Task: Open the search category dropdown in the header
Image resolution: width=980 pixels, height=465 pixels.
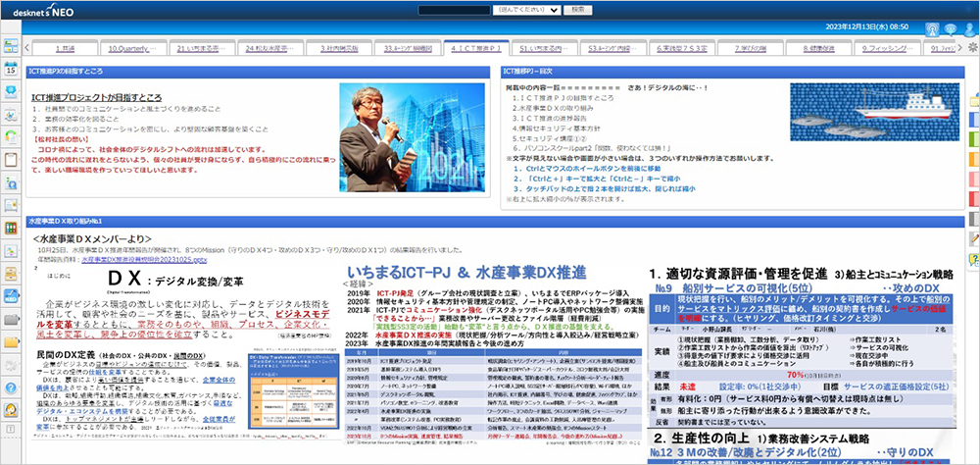Action: (527, 10)
